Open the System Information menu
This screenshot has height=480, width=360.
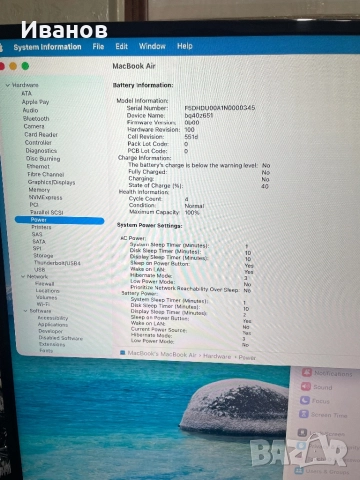click(x=47, y=47)
